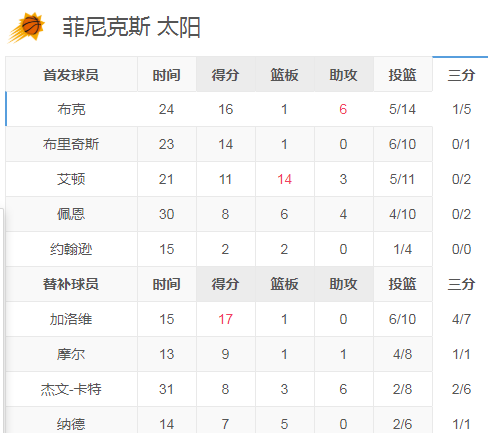Click bench 三分 column header
This screenshot has height=433, width=488.
click(x=461, y=284)
